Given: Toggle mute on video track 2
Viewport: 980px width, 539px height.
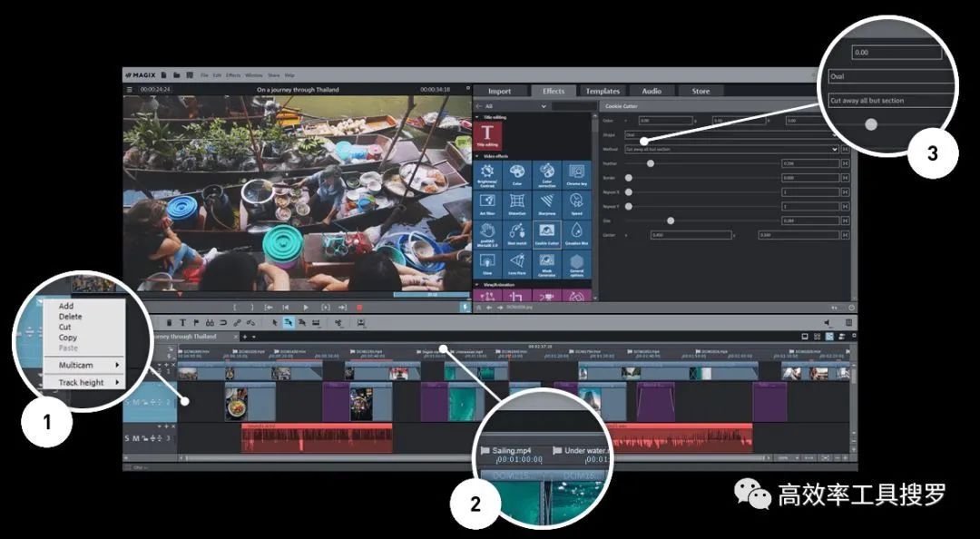Looking at the screenshot, I should (x=136, y=401).
